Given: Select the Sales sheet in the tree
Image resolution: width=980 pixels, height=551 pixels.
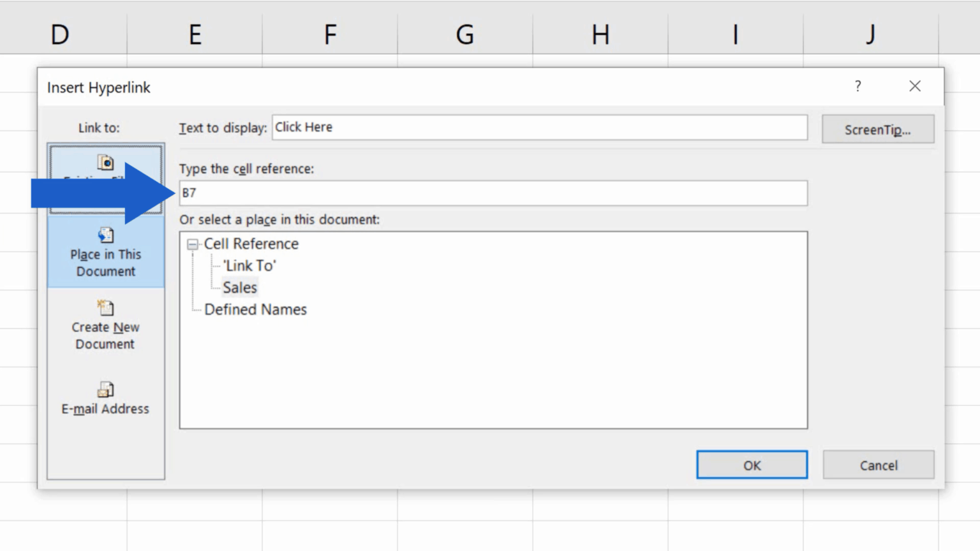Looking at the screenshot, I should tap(239, 287).
